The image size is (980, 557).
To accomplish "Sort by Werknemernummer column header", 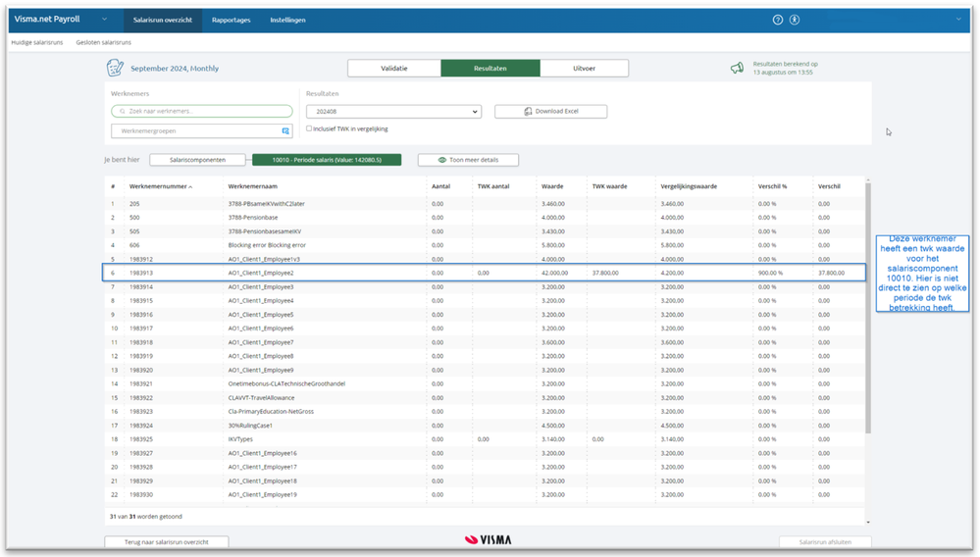I will click(x=160, y=186).
